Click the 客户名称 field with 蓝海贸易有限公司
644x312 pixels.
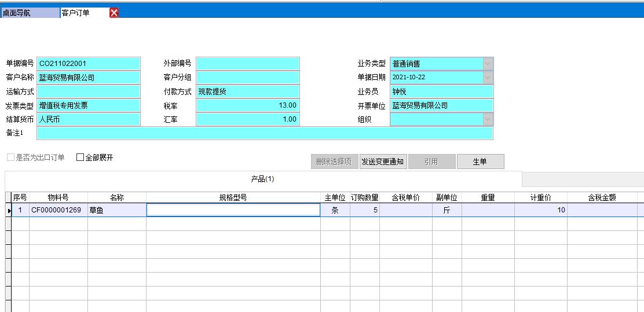[x=89, y=78]
